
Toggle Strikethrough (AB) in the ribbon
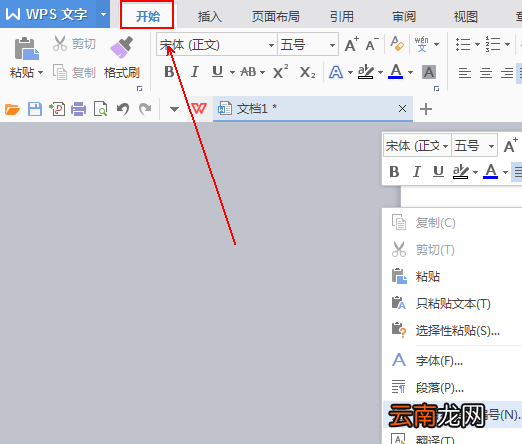click(248, 72)
